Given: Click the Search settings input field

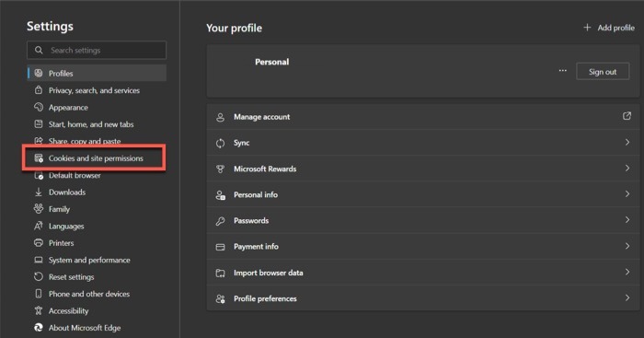Looking at the screenshot, I should (97, 50).
